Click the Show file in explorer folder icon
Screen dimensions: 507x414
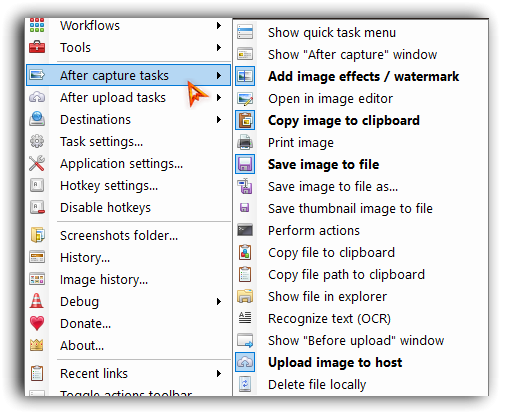(245, 296)
